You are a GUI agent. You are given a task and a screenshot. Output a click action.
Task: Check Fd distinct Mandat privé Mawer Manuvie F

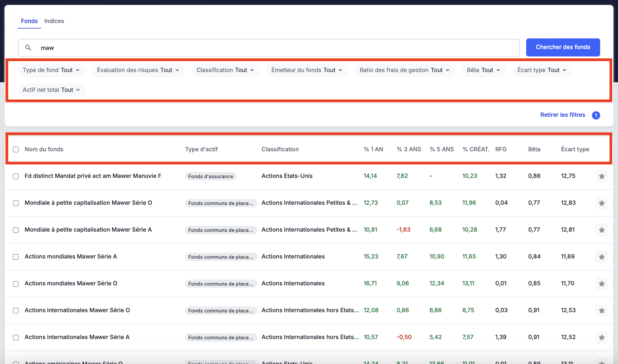click(x=16, y=176)
